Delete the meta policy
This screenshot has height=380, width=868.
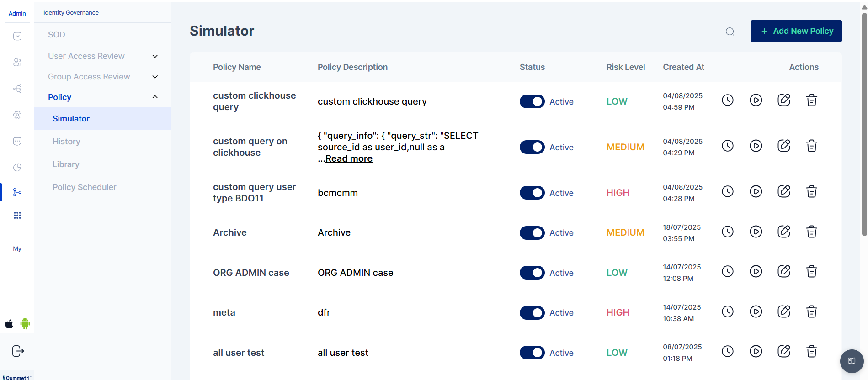(x=811, y=312)
